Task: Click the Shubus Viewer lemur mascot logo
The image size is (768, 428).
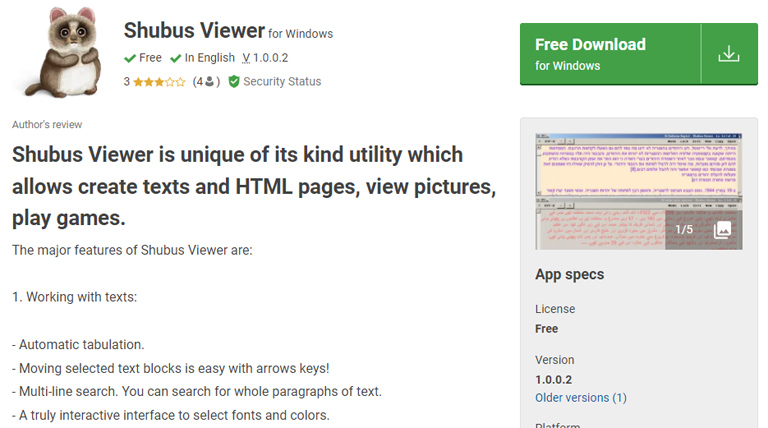Action: (64, 52)
